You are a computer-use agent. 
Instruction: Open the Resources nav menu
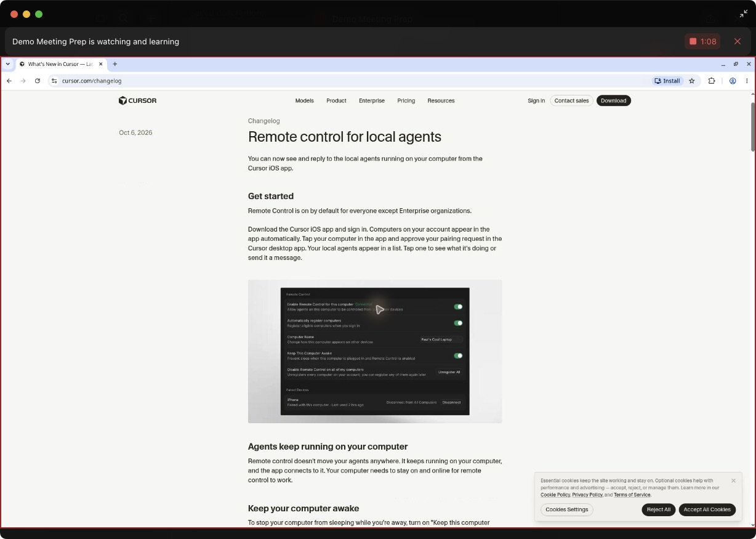(x=441, y=100)
